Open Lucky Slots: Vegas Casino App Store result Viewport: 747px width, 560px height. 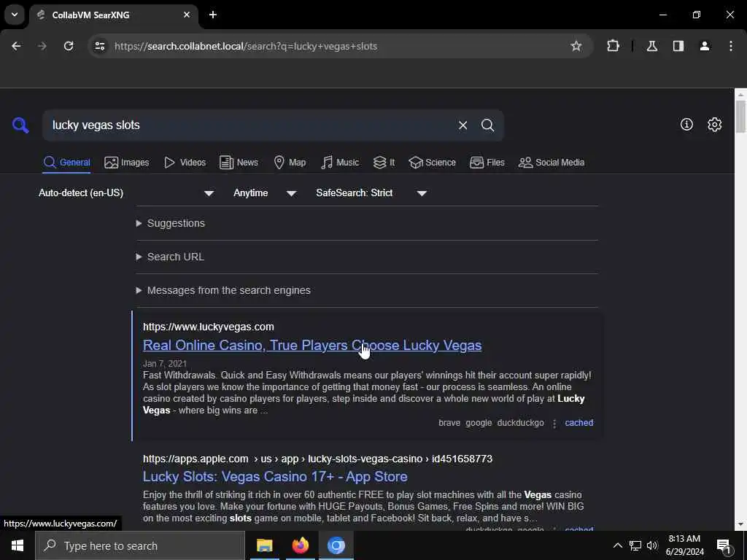(x=275, y=477)
